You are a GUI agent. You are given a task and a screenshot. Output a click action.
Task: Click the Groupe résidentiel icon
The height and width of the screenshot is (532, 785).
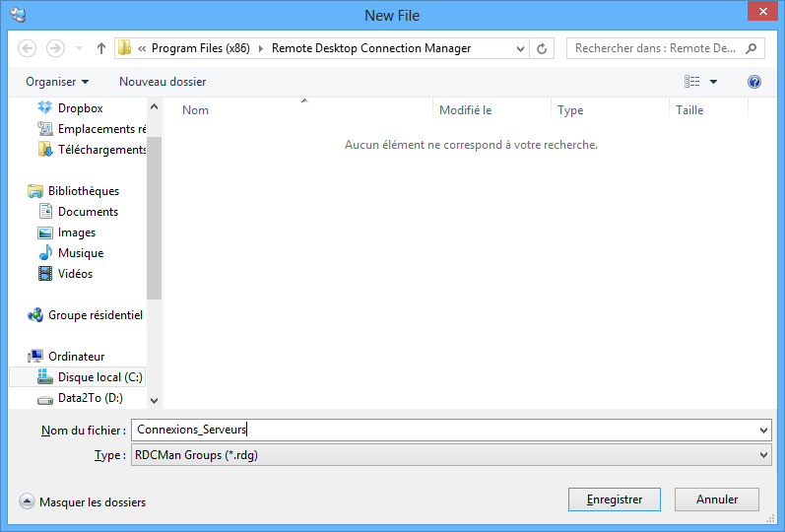35,315
